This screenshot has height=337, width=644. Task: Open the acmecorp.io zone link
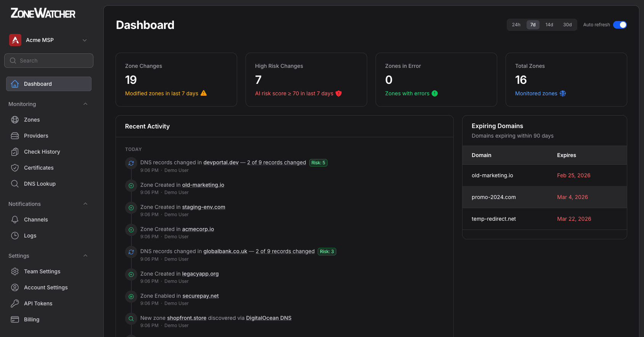point(198,229)
